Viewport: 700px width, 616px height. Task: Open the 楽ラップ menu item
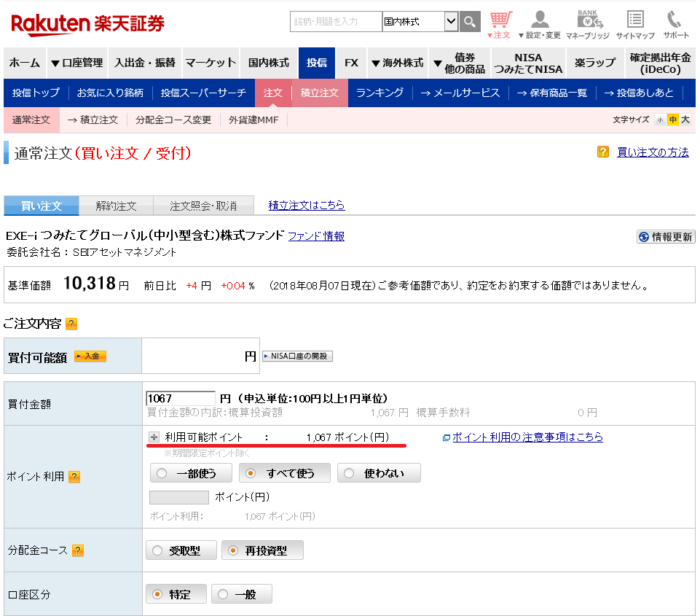point(595,63)
